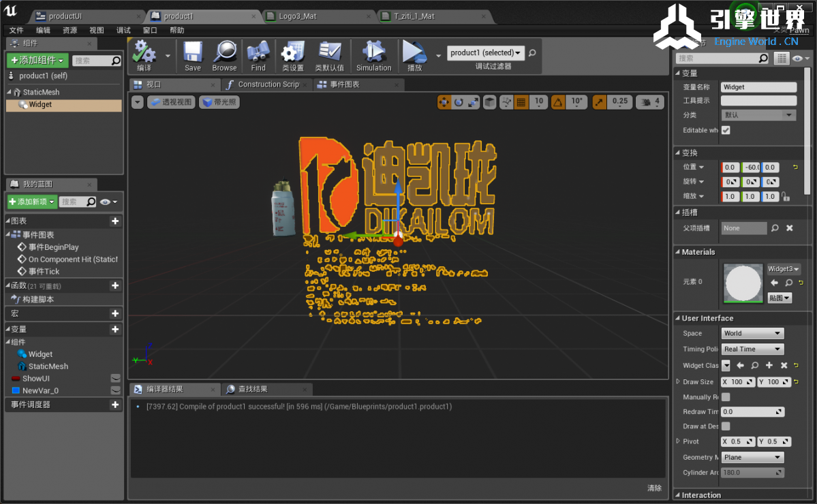Clear the Widget Class with X icon

point(784,366)
